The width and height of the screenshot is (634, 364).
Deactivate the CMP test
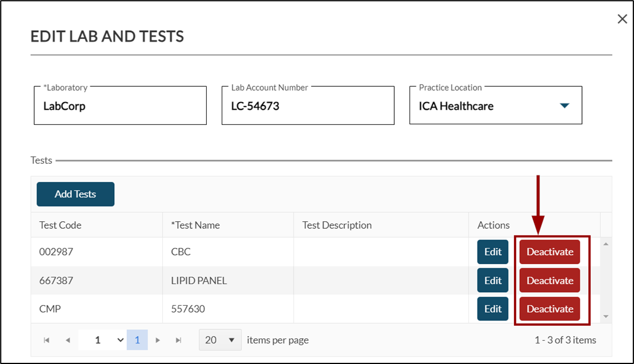pyautogui.click(x=549, y=309)
